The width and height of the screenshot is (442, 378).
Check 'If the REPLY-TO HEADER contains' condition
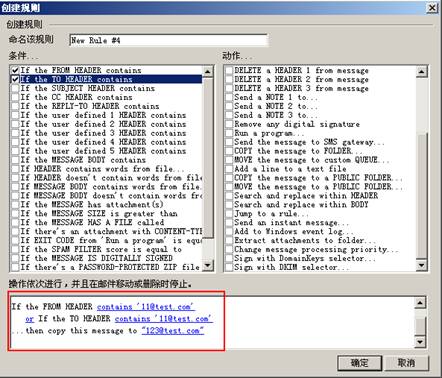15,106
